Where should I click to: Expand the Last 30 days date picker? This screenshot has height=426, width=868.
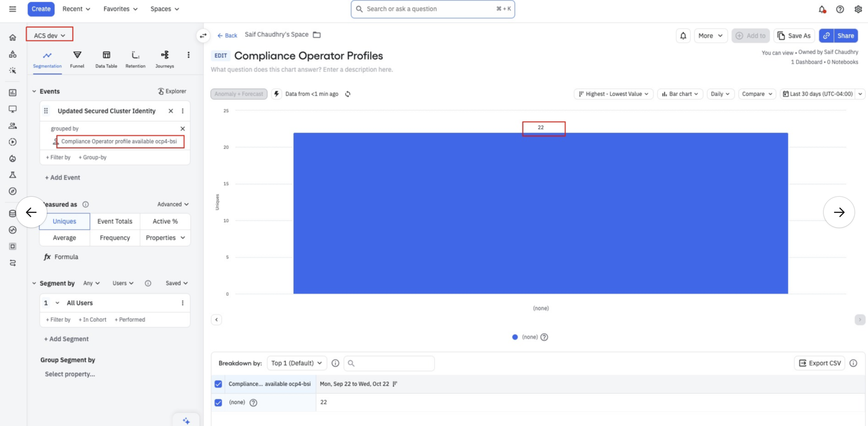[x=821, y=94]
